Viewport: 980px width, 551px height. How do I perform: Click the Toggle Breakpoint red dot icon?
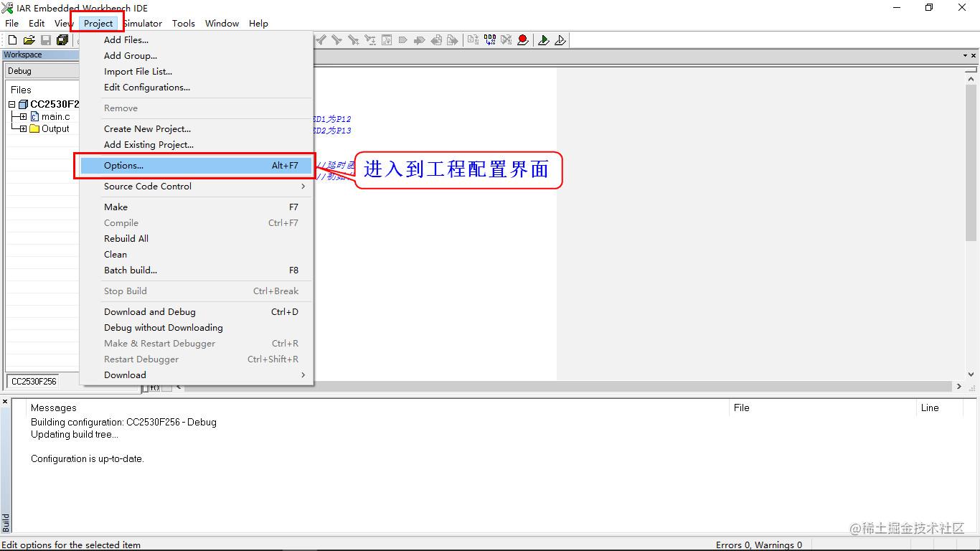click(x=523, y=40)
